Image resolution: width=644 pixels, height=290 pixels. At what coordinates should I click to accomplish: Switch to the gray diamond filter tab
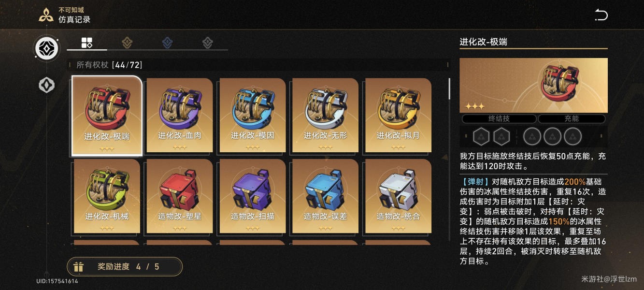tap(207, 43)
